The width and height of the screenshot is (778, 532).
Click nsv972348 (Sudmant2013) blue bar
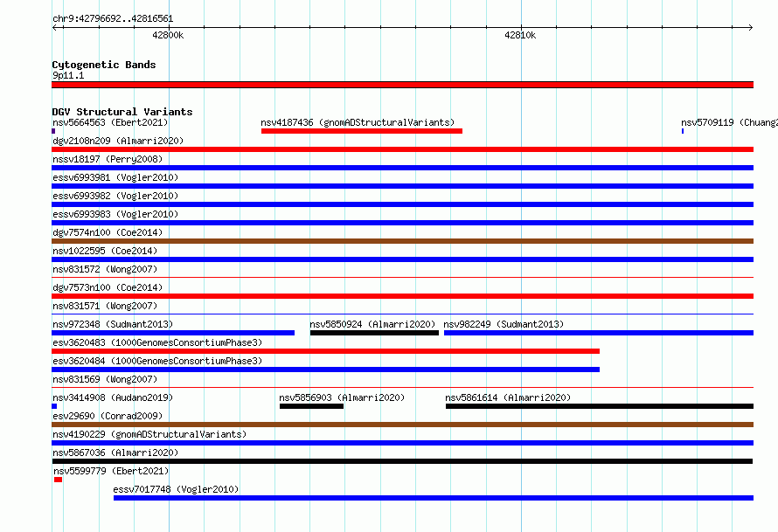[x=173, y=333]
